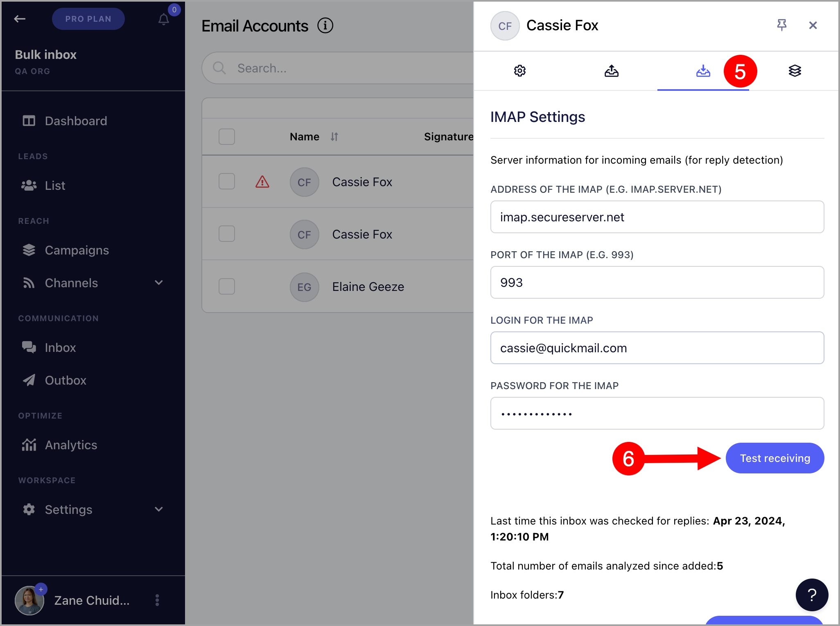840x626 pixels.
Task: Open the outgoing SMTP tab
Action: [x=612, y=71]
